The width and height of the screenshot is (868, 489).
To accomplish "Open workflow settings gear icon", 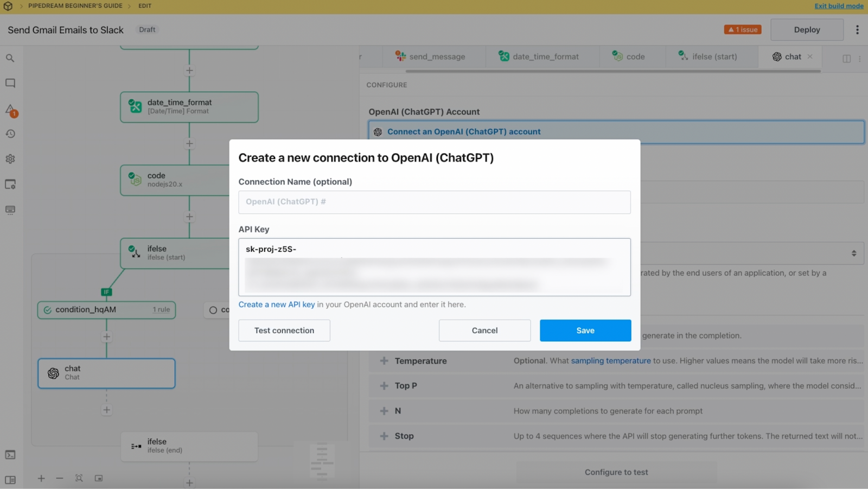I will coord(10,159).
